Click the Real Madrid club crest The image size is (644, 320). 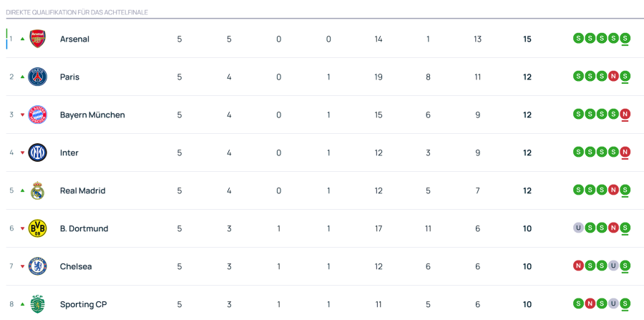(37, 190)
